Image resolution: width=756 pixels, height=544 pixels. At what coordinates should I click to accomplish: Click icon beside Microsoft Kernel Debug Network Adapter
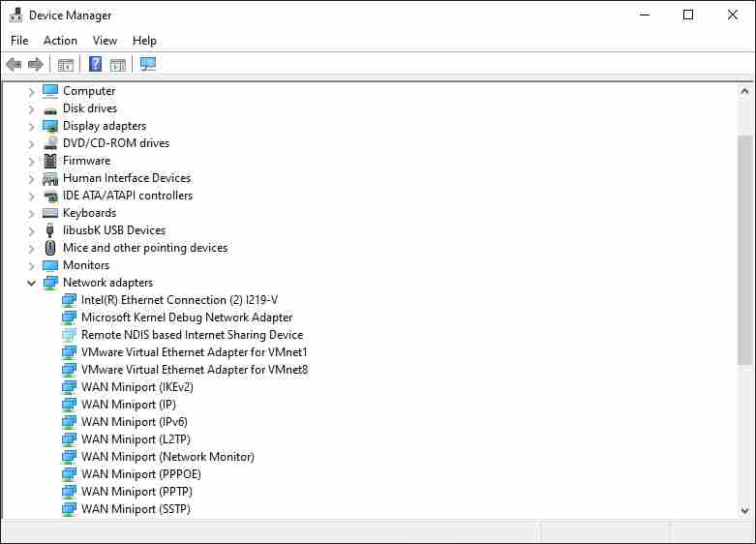point(70,317)
